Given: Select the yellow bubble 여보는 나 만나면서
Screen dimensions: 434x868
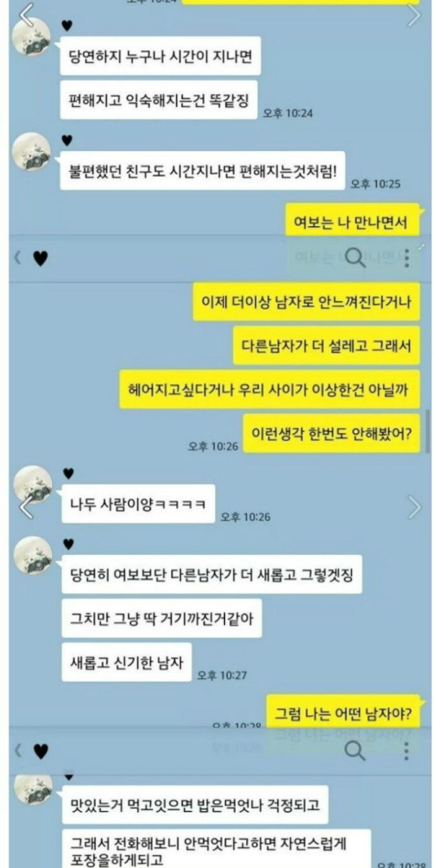Looking at the screenshot, I should pos(353,223).
